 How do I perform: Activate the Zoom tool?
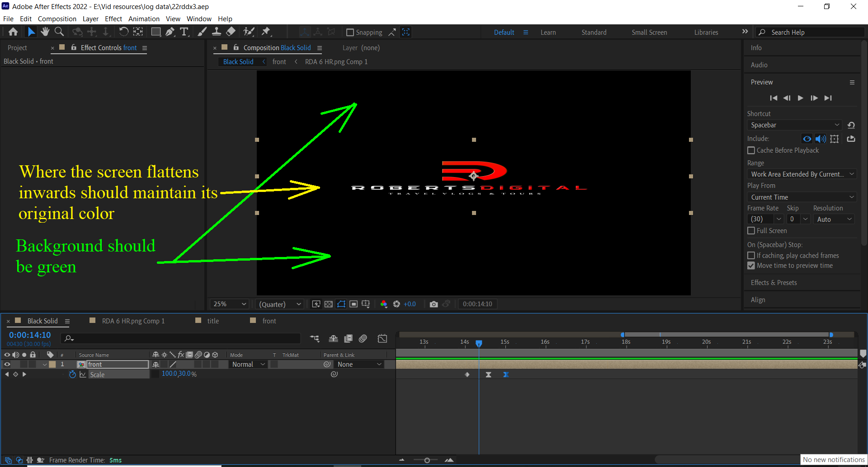59,32
